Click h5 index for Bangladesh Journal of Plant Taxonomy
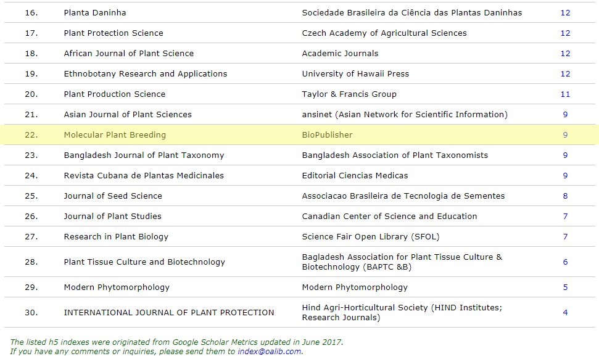Screen dimensions: 599x364 coord(565,155)
